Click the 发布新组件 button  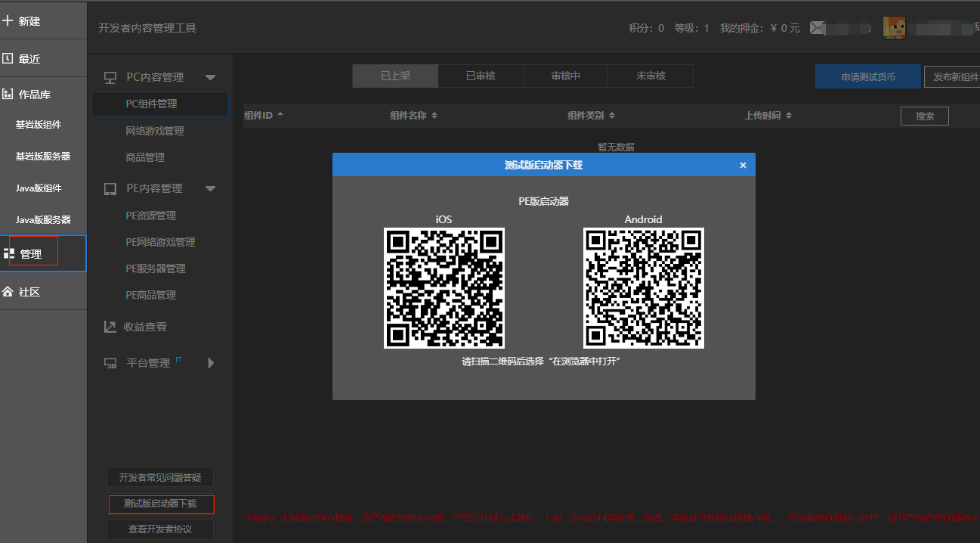pyautogui.click(x=953, y=77)
